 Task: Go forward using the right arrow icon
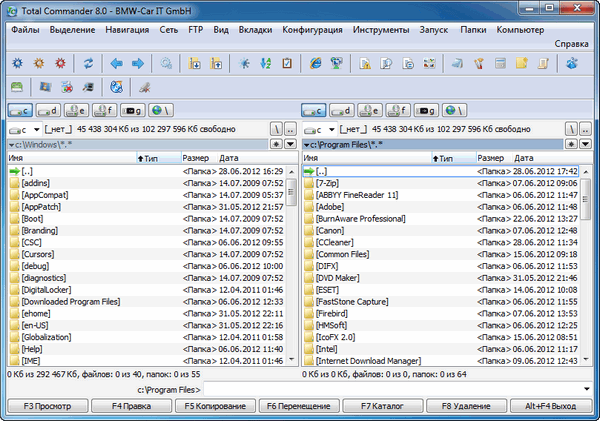(x=137, y=64)
